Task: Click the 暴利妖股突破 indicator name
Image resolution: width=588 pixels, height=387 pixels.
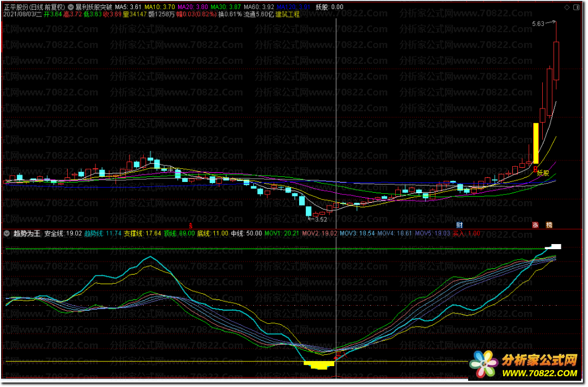Action: (94, 7)
